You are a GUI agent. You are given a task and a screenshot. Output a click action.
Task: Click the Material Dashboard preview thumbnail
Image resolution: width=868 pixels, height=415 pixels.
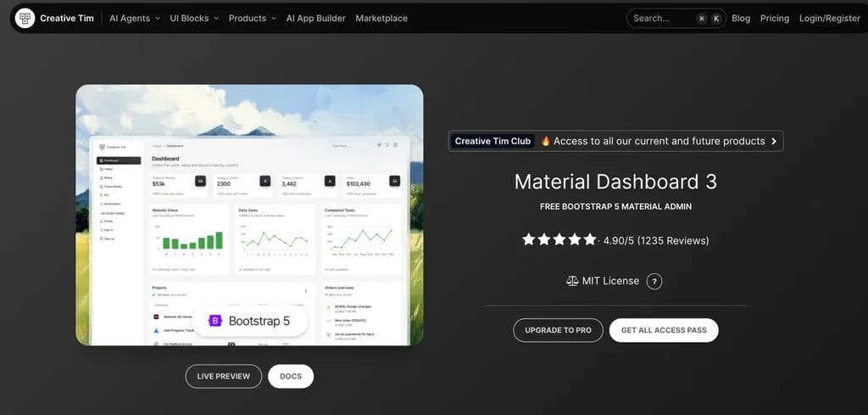click(250, 215)
